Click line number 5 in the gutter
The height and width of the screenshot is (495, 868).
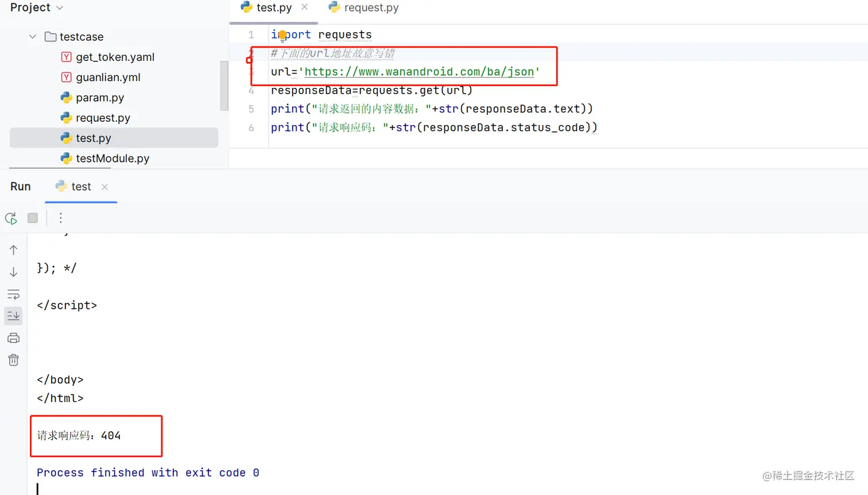point(251,109)
